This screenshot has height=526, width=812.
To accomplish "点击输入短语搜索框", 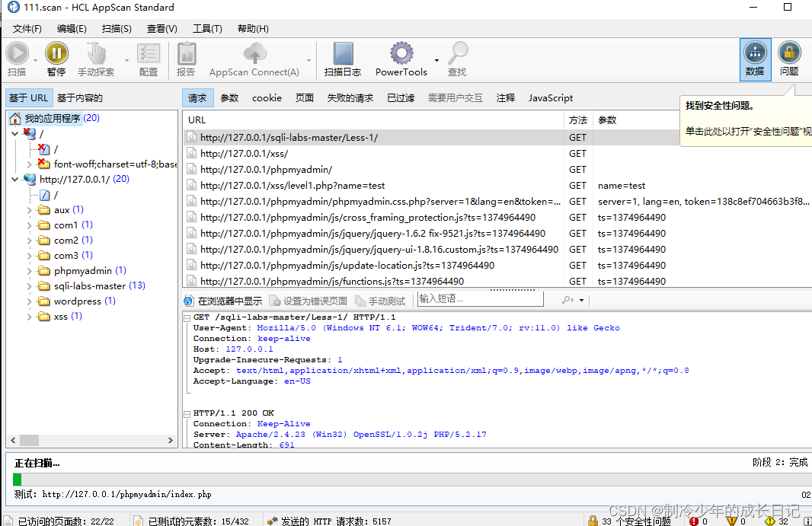I will pos(479,298).
